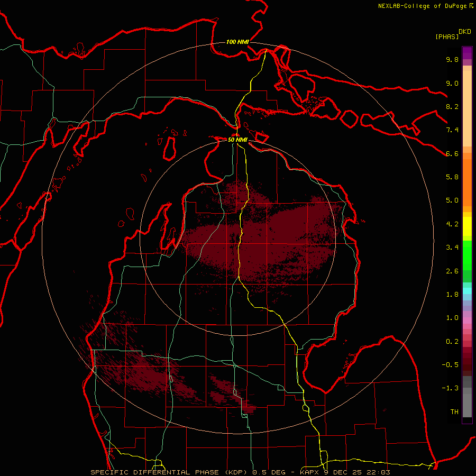
Task: Click the 1.0 legend value
Action: coord(452,318)
